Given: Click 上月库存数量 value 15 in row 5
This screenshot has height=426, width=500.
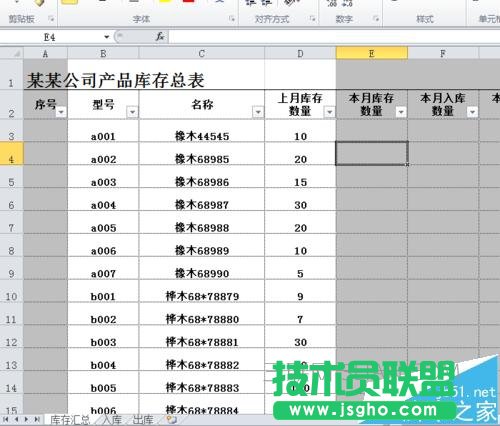Looking at the screenshot, I should pyautogui.click(x=300, y=177).
